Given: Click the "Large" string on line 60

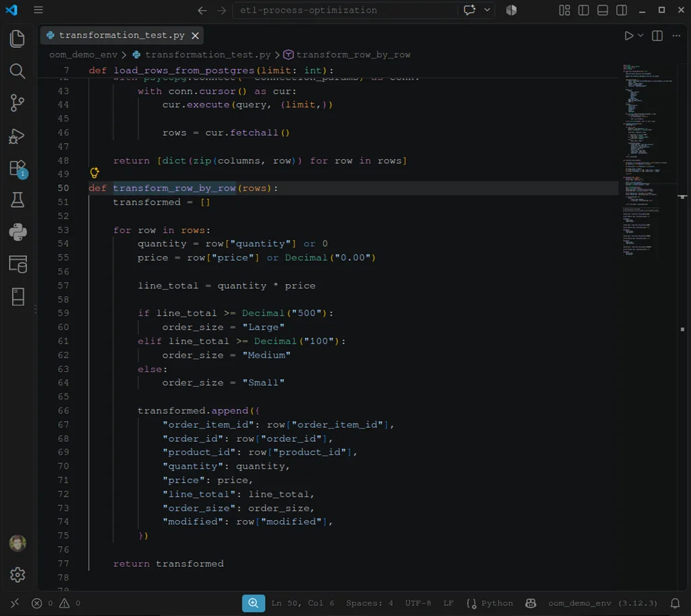Looking at the screenshot, I should point(264,327).
